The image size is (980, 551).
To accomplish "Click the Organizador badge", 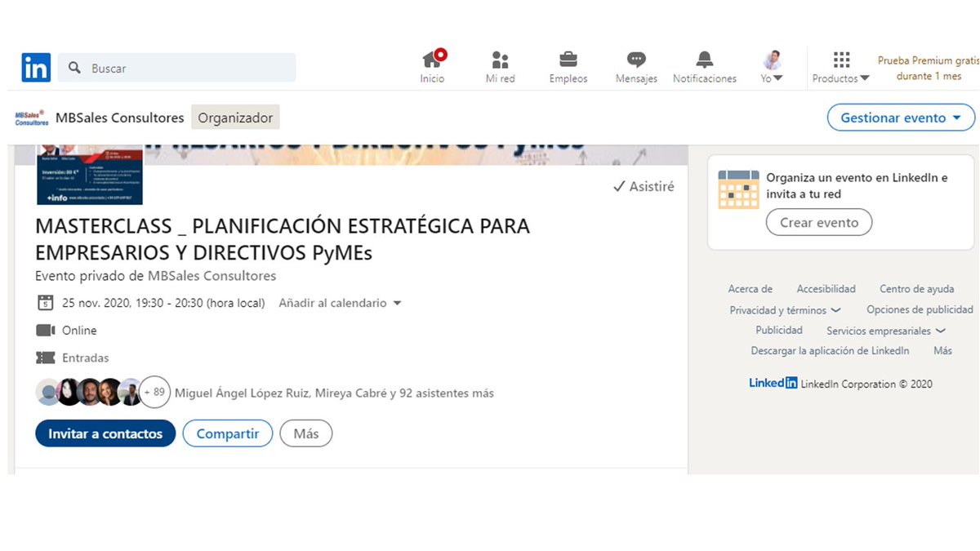I will (x=235, y=118).
